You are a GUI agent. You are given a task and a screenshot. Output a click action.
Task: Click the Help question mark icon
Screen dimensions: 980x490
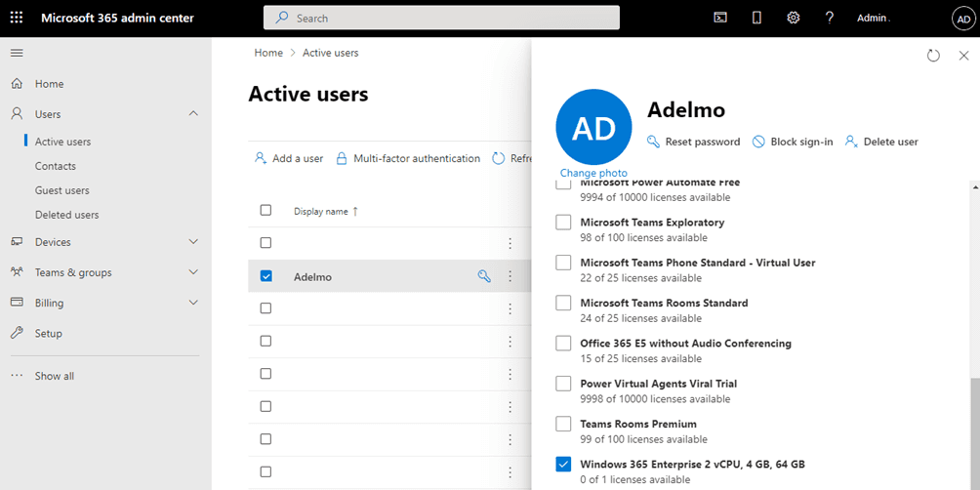(x=830, y=19)
